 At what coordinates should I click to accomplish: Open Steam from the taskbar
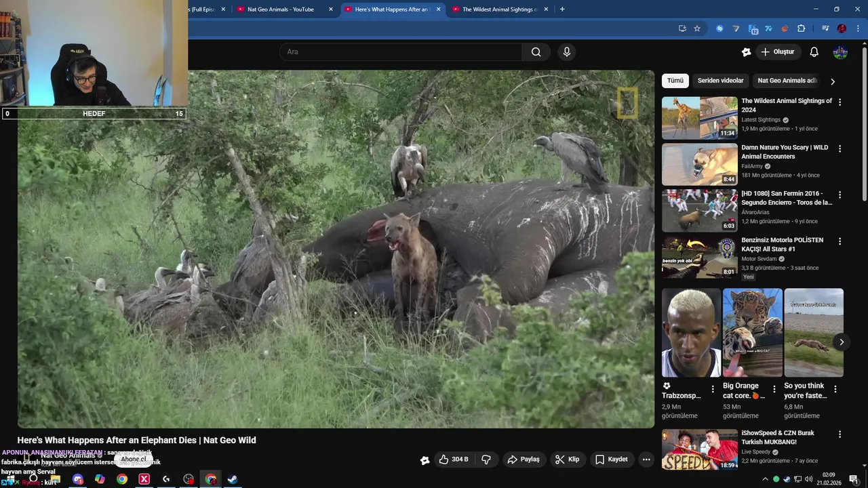point(232,479)
